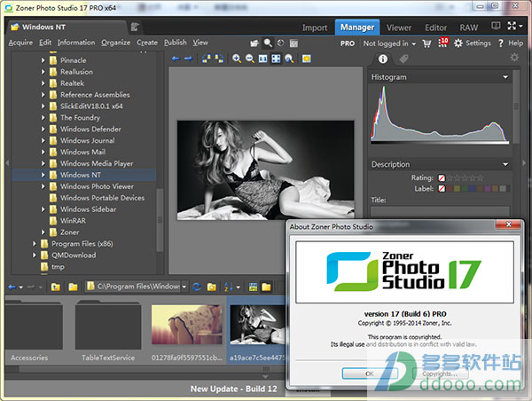Open the Not logged in dropdown
This screenshot has width=532, height=401.
(389, 43)
